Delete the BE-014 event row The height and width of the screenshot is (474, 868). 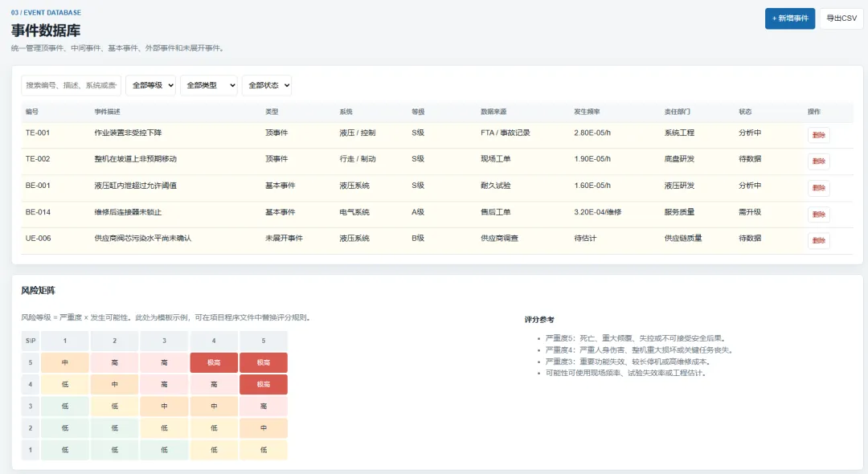pos(819,214)
